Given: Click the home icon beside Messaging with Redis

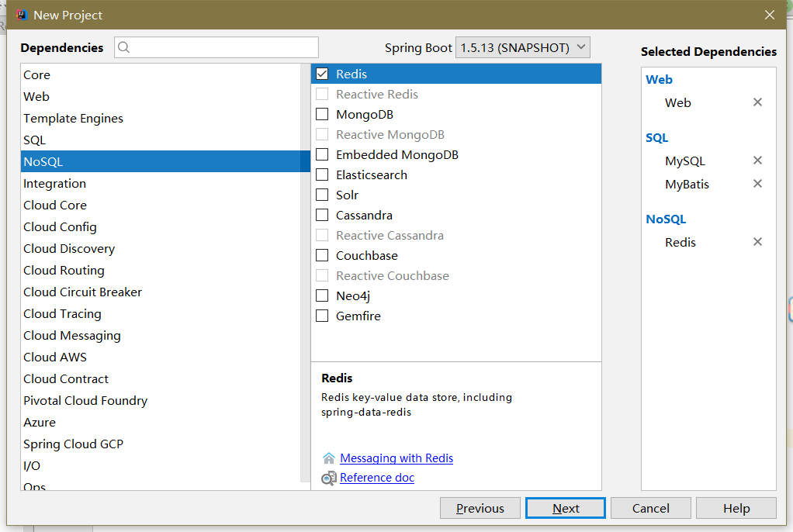Looking at the screenshot, I should pos(329,458).
